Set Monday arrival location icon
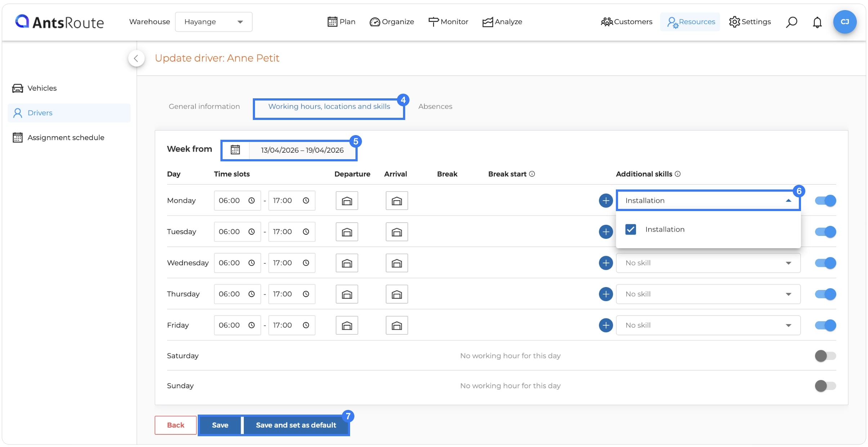 coord(397,201)
